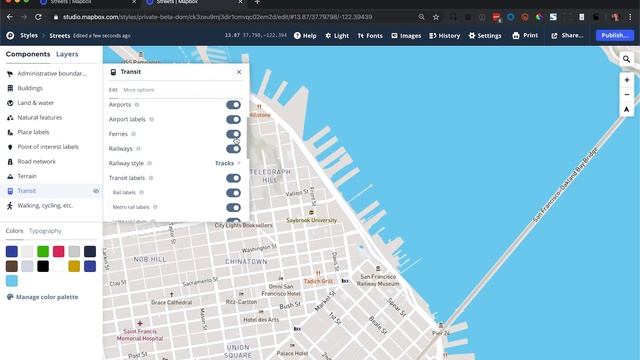Select the Place labels icon
640x360 pixels.
[10, 132]
